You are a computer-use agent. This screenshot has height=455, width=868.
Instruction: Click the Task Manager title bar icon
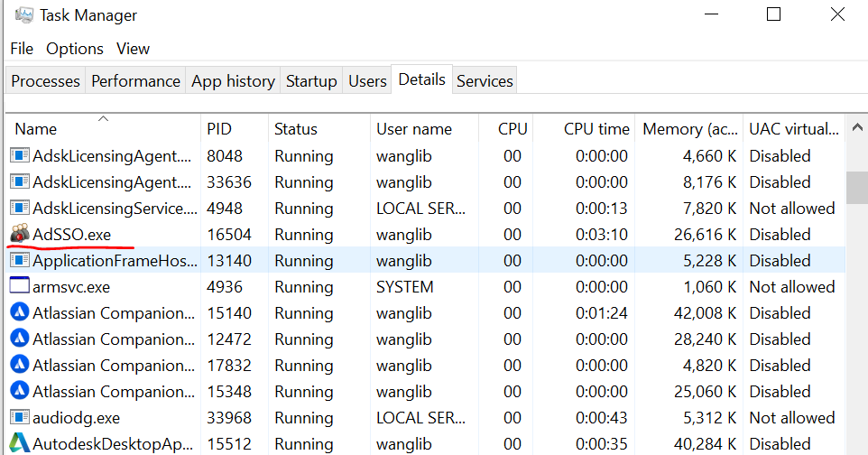tap(23, 15)
